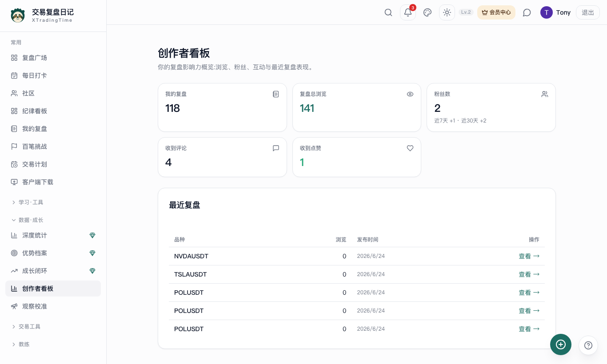Toggle light mode sun icon
The height and width of the screenshot is (364, 607).
coord(447,12)
